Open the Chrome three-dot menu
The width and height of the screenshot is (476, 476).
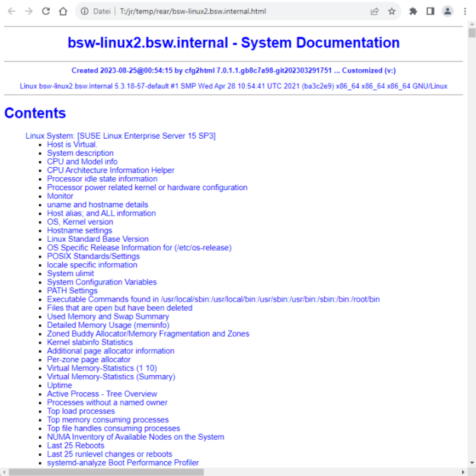[x=465, y=11]
